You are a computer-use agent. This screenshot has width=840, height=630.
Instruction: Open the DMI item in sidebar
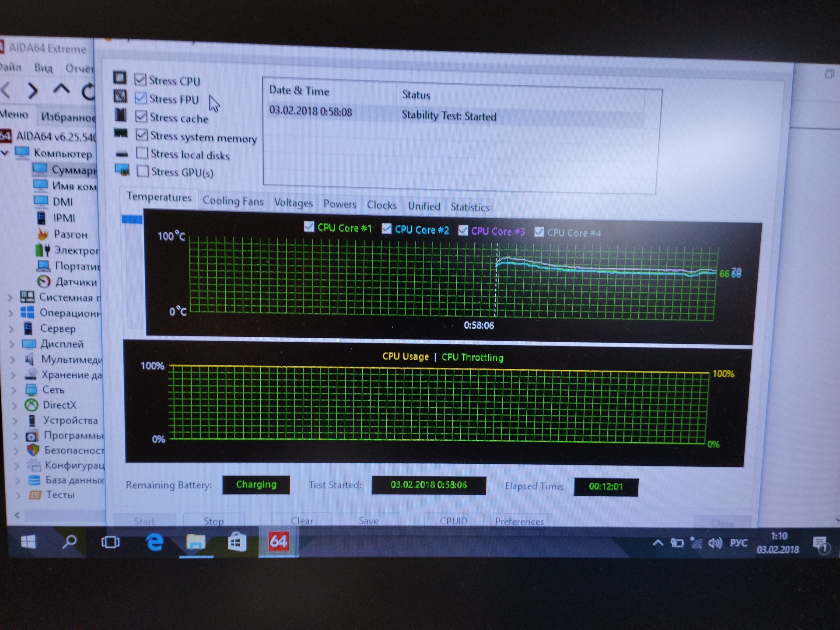click(63, 202)
